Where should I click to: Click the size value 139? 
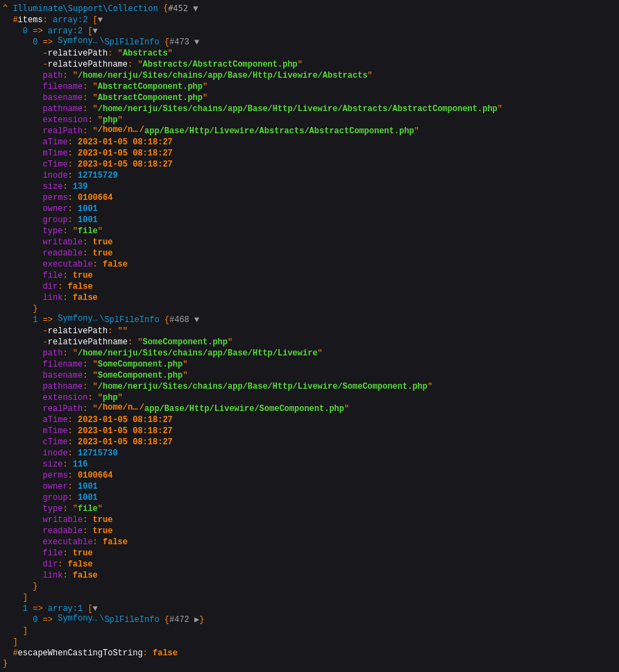[80, 187]
